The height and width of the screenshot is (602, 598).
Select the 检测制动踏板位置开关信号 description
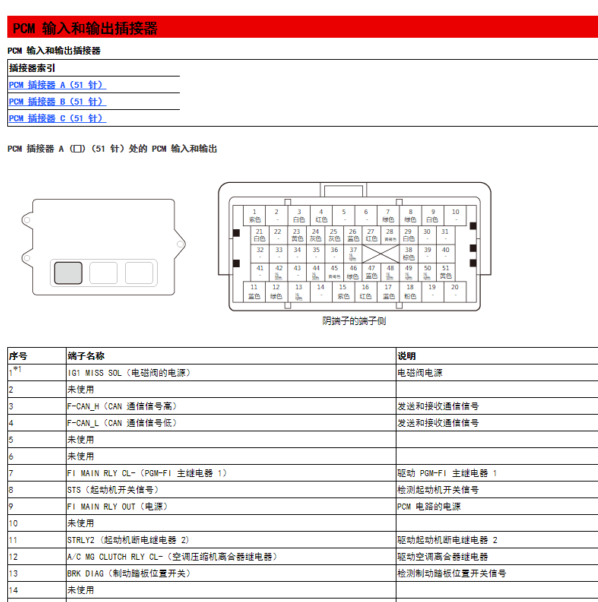pyautogui.click(x=497, y=573)
